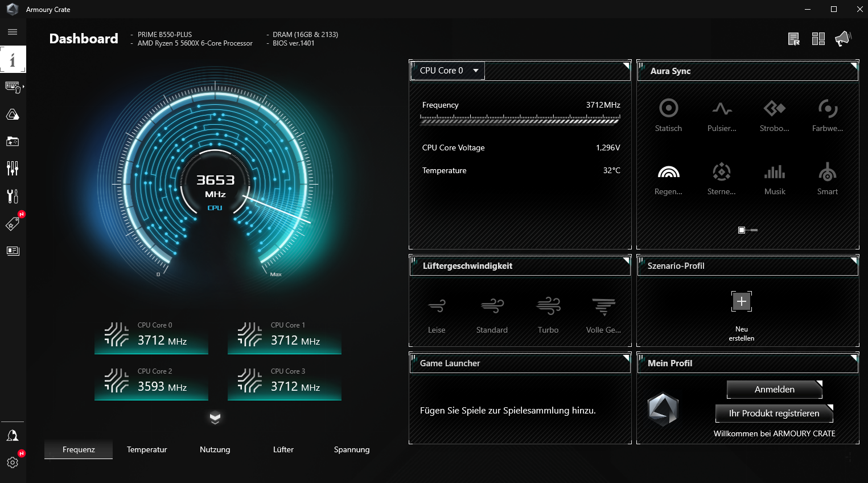Open the CPU Core 0 dropdown

pyautogui.click(x=447, y=71)
